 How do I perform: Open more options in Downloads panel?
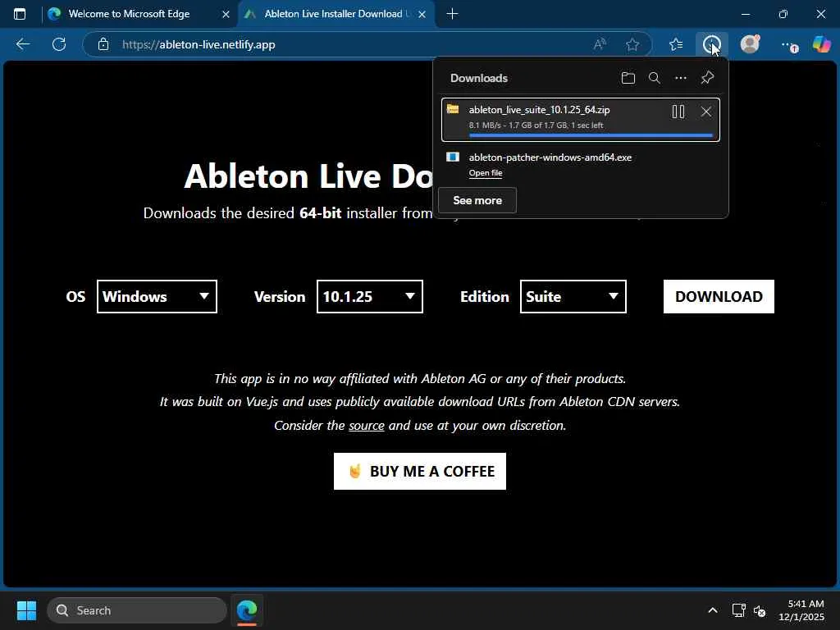680,78
